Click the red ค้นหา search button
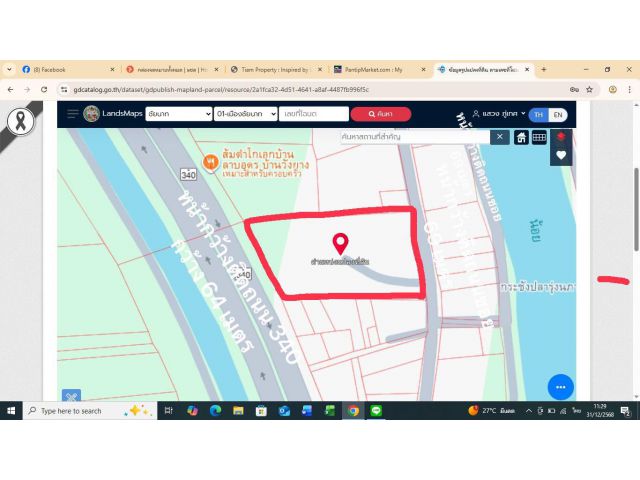This screenshot has width=640, height=480. coord(380,114)
